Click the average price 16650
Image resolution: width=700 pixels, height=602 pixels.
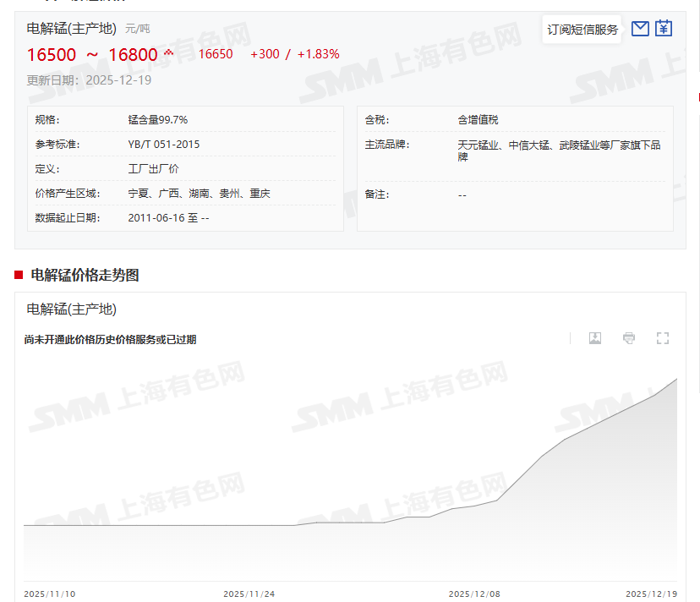pos(215,54)
